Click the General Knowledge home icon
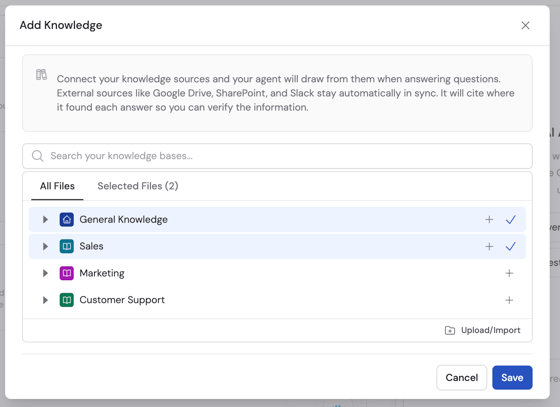 [66, 220]
